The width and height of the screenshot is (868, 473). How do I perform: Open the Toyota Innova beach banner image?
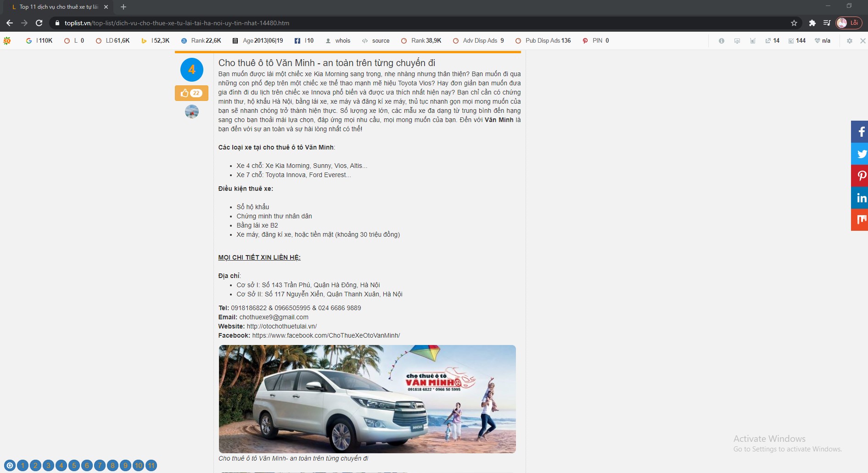pyautogui.click(x=367, y=399)
